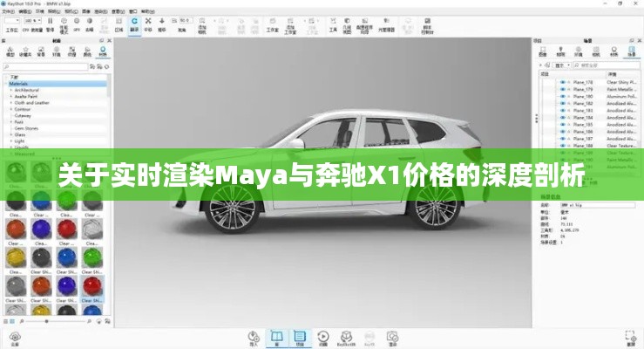Open the Edit menu

25,12
